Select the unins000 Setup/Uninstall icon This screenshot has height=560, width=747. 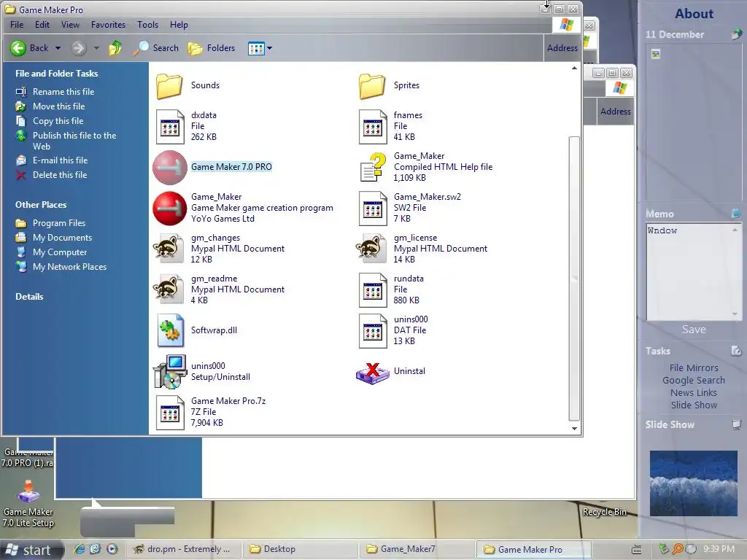click(169, 371)
